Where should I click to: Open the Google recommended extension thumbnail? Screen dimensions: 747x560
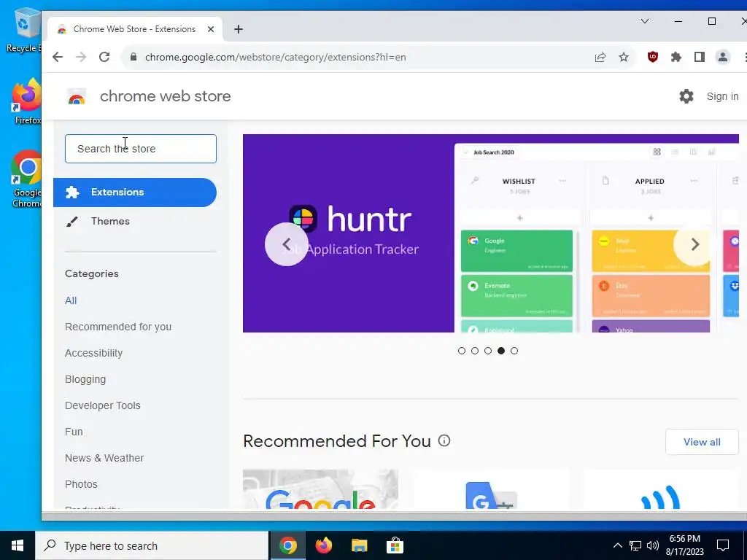point(320,489)
